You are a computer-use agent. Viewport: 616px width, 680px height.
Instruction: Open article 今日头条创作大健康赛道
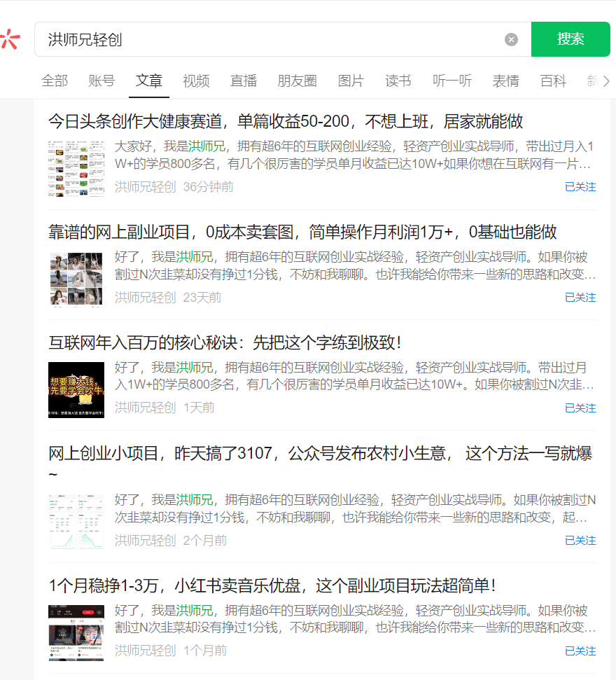(x=285, y=121)
